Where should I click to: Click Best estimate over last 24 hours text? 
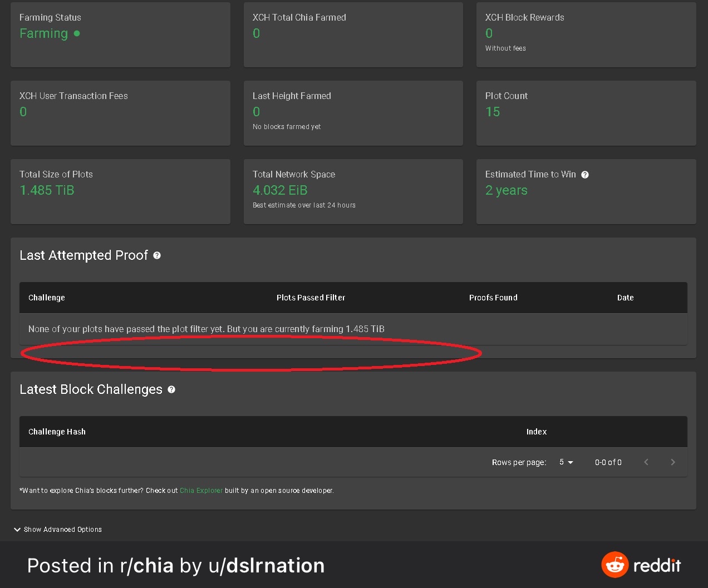pyautogui.click(x=304, y=205)
